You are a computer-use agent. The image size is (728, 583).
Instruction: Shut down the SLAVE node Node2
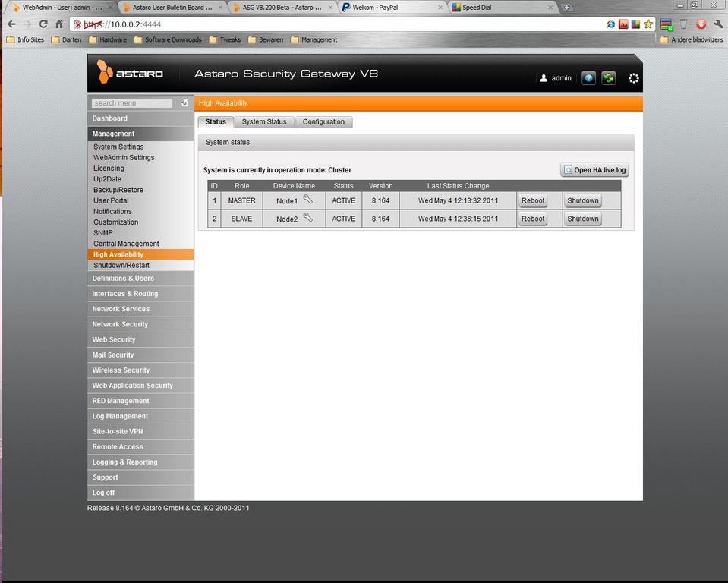583,219
